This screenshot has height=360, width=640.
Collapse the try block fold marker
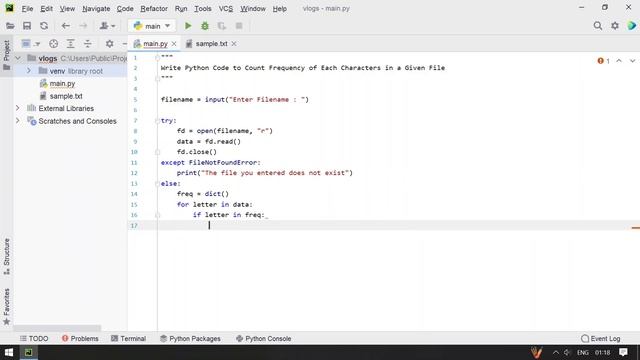click(x=158, y=121)
